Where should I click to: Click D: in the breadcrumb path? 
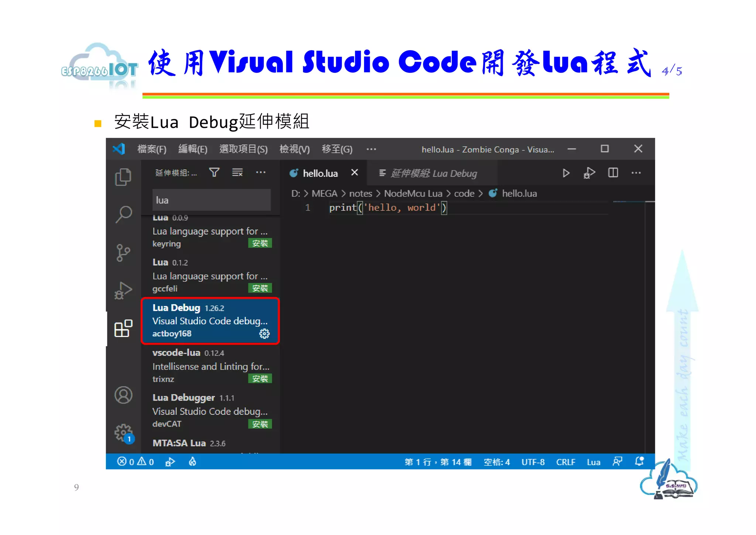click(x=296, y=194)
